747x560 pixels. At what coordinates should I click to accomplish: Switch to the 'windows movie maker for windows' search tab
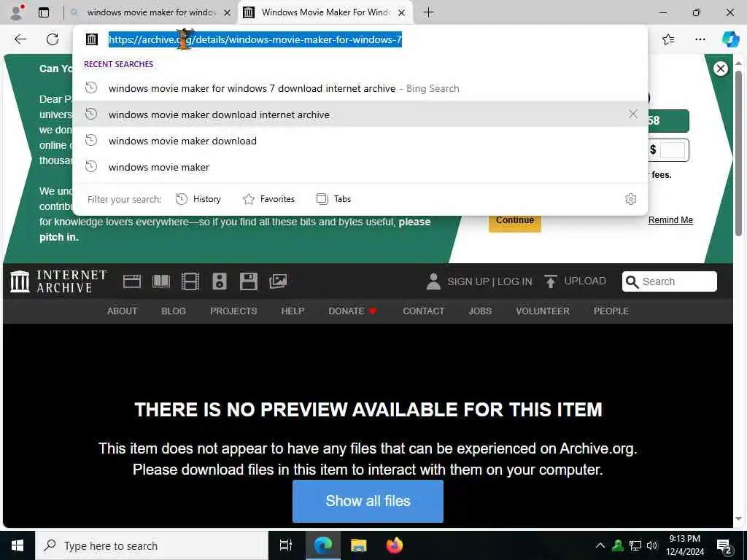point(151,12)
